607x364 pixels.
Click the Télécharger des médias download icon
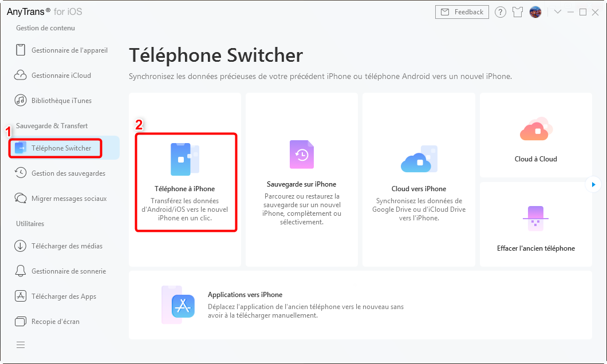[20, 246]
